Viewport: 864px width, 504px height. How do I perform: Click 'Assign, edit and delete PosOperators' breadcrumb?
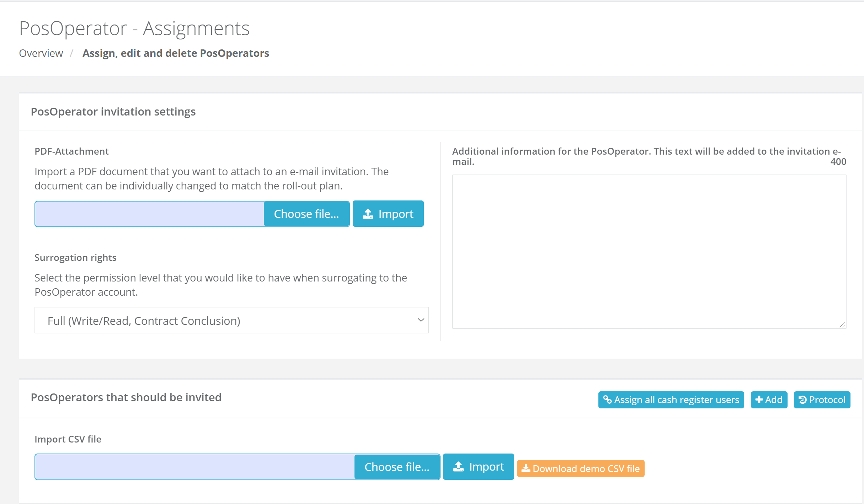[x=176, y=53]
